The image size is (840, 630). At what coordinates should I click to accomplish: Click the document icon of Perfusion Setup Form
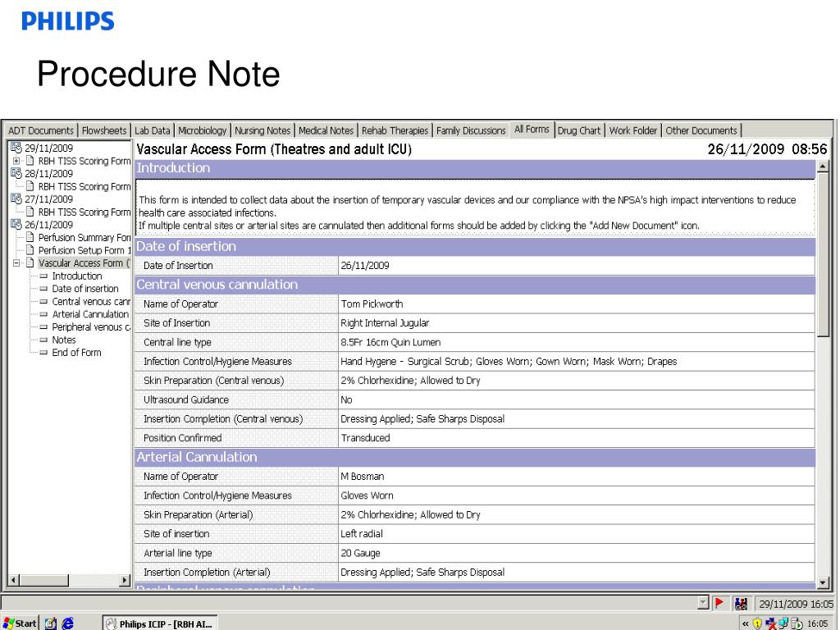(x=30, y=250)
